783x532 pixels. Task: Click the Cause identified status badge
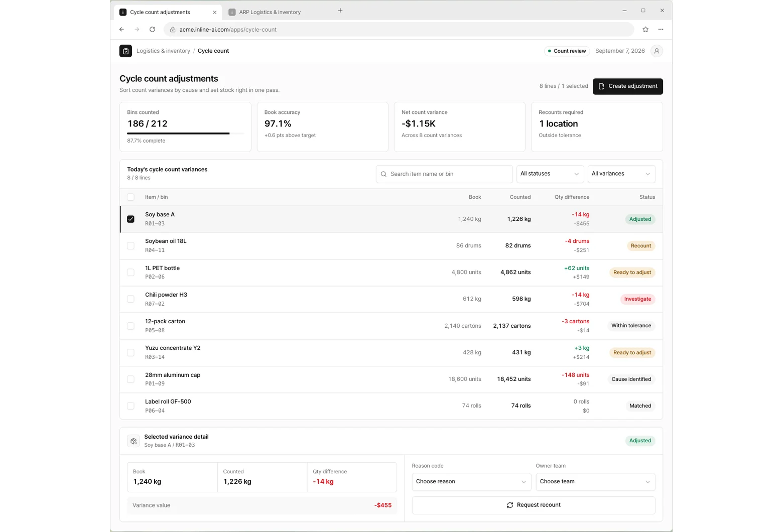coord(631,379)
